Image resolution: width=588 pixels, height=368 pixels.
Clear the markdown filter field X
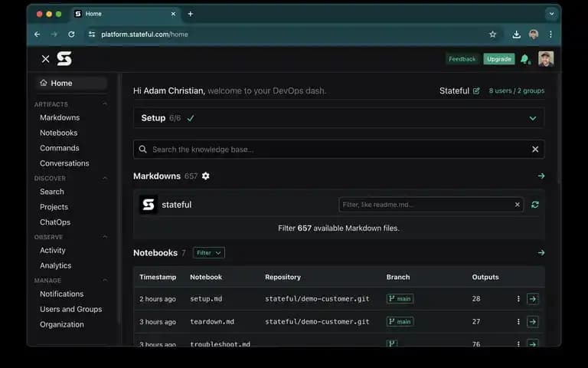[x=517, y=205]
